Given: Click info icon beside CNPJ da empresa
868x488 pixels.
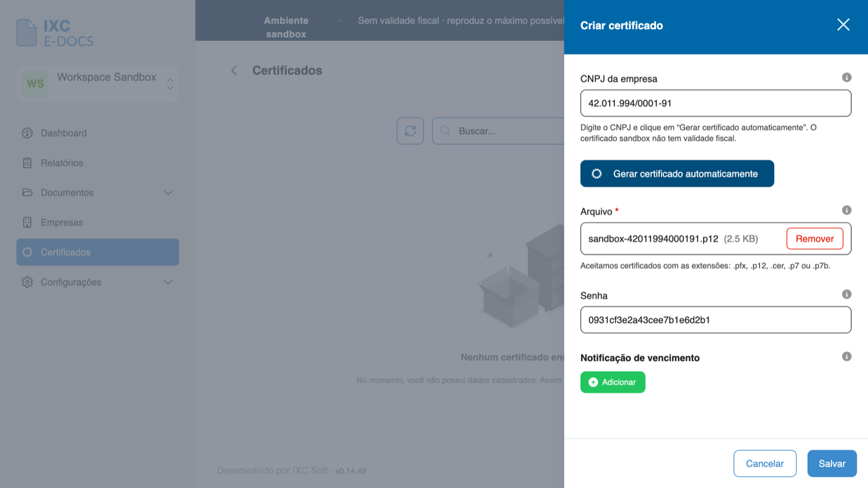Looking at the screenshot, I should click(847, 78).
